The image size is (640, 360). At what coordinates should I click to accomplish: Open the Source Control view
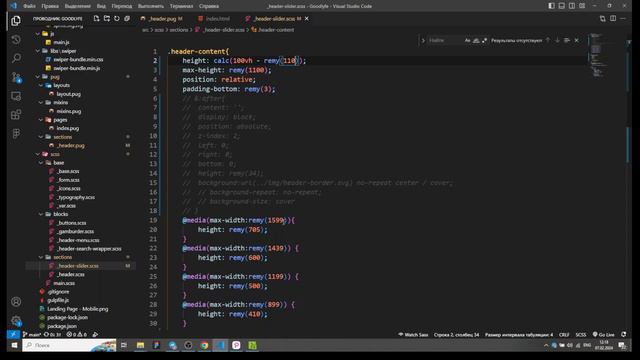pyautogui.click(x=16, y=77)
